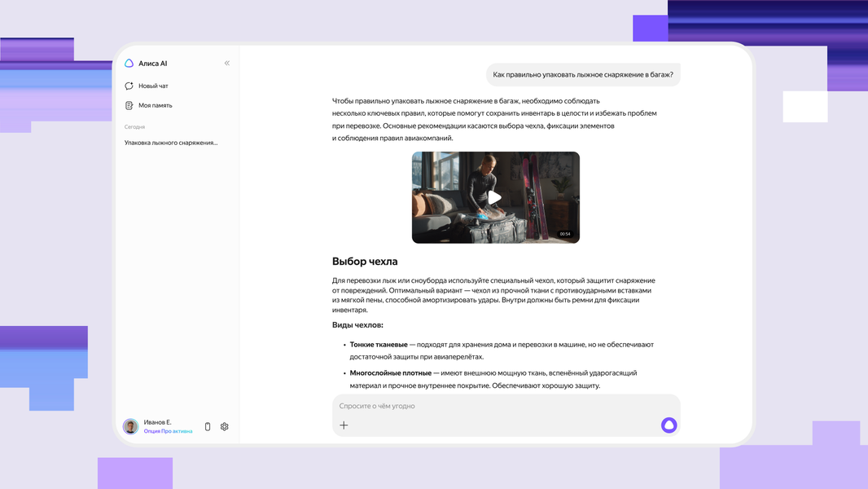Open Моя память section
The height and width of the screenshot is (489, 868).
click(x=149, y=105)
